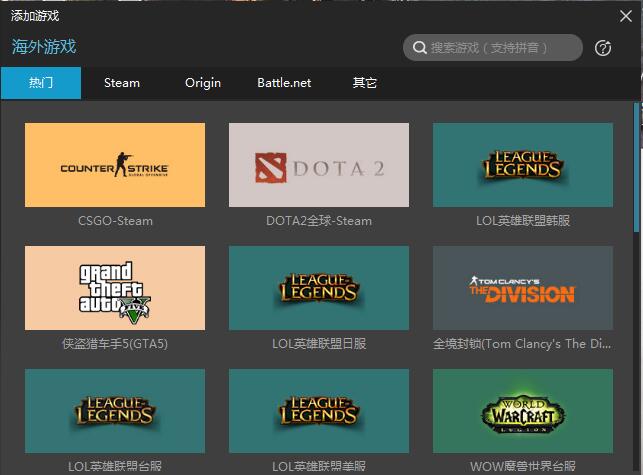Image resolution: width=643 pixels, height=475 pixels.
Task: Close the 添加游戏 dialog
Action: click(626, 15)
